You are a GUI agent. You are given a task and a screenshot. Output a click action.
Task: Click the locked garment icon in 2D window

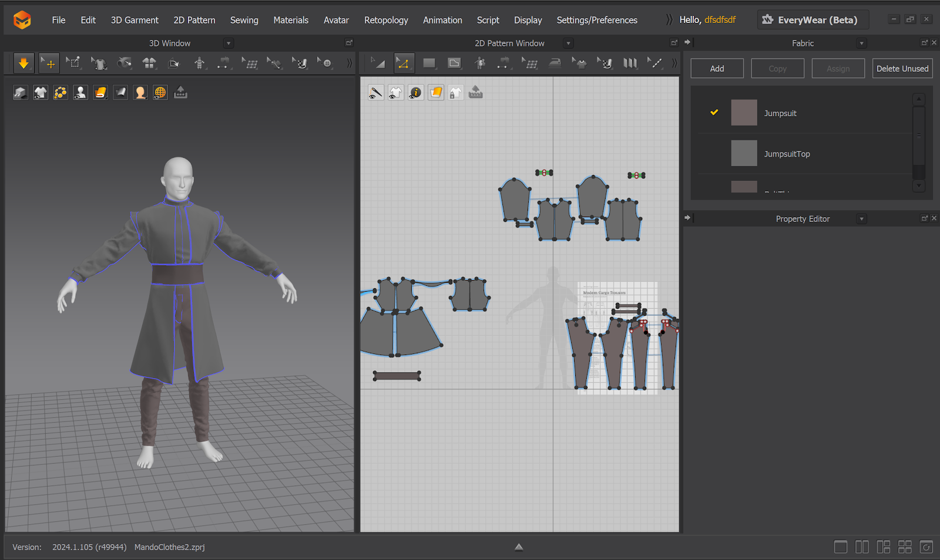pyautogui.click(x=455, y=93)
